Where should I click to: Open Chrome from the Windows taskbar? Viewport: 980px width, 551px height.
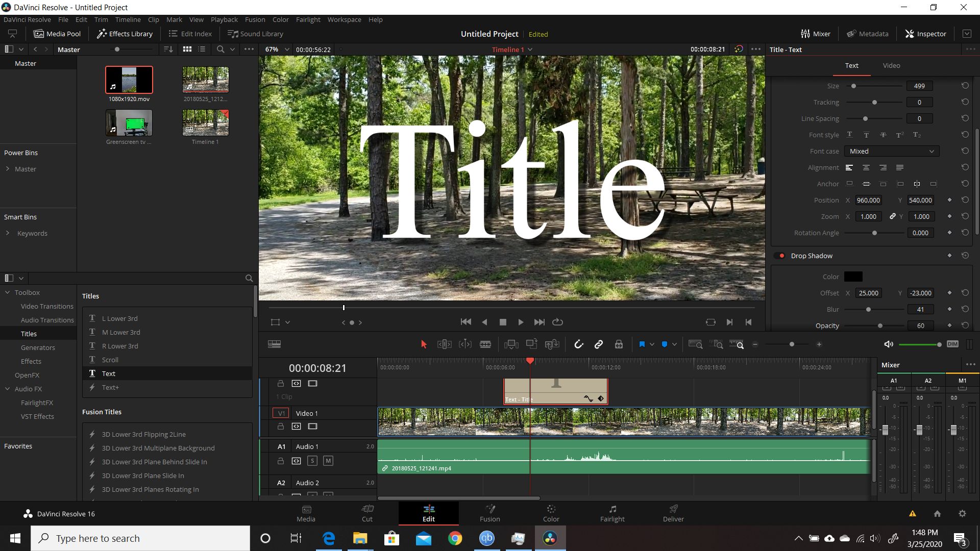(x=455, y=538)
